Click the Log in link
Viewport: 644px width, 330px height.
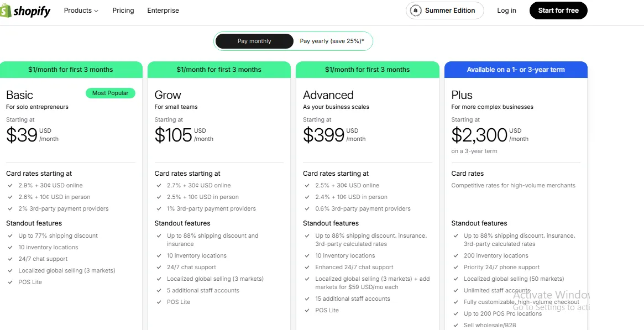pyautogui.click(x=506, y=11)
